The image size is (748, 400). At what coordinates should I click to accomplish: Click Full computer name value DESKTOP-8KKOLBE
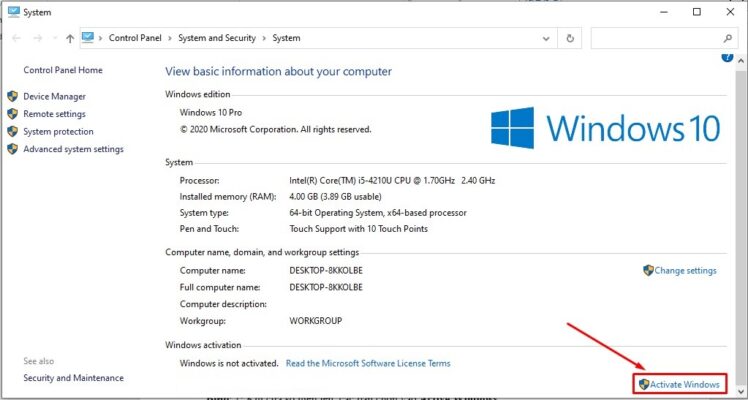click(326, 287)
